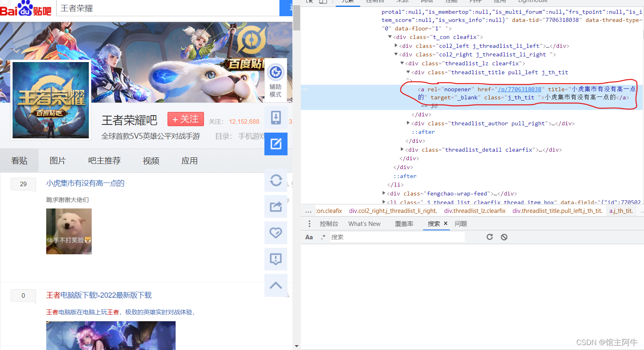Switch to the 看贴 tab

click(19, 161)
